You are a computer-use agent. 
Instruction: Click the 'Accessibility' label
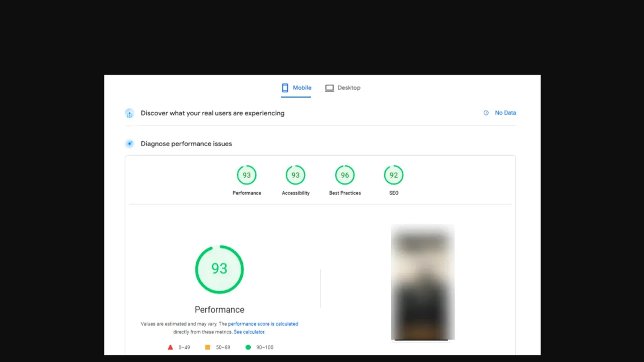pyautogui.click(x=296, y=193)
